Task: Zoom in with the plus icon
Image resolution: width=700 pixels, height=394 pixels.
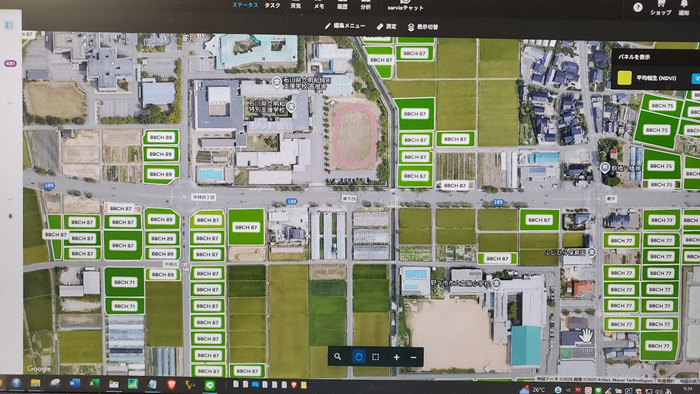Action: [x=396, y=357]
